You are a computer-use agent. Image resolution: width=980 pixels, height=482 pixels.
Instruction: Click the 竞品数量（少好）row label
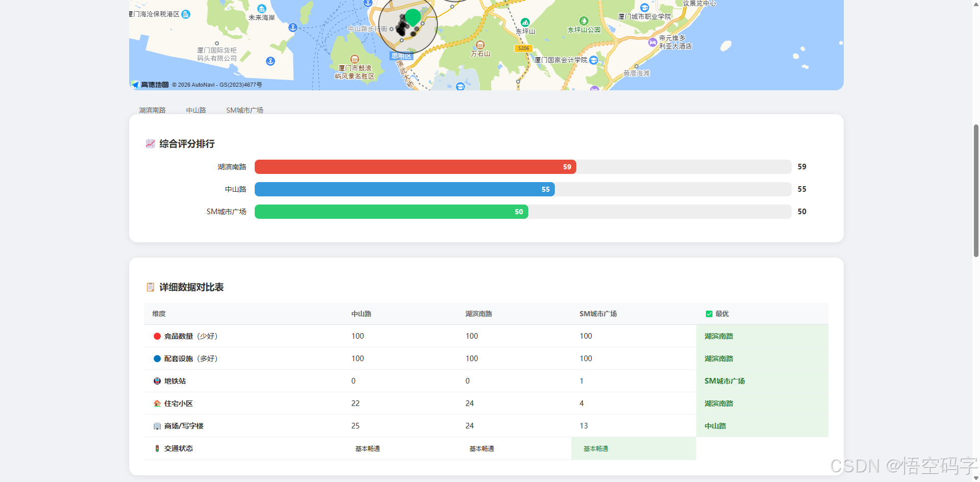[191, 336]
